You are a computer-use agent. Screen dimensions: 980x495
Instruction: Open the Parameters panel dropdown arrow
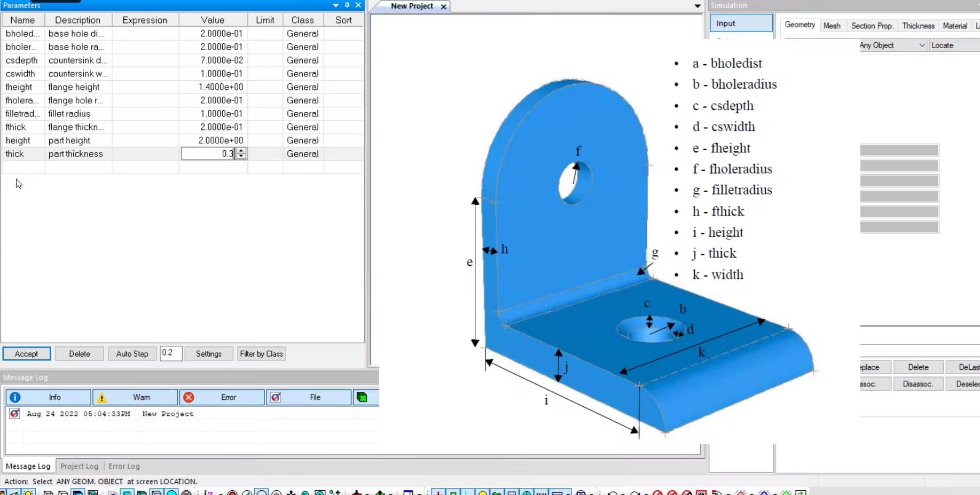pos(336,5)
